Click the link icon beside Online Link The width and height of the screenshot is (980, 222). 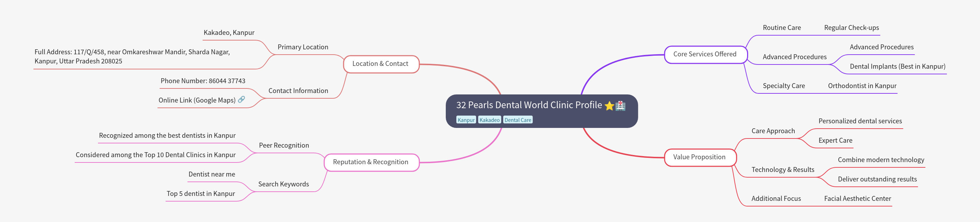241,100
